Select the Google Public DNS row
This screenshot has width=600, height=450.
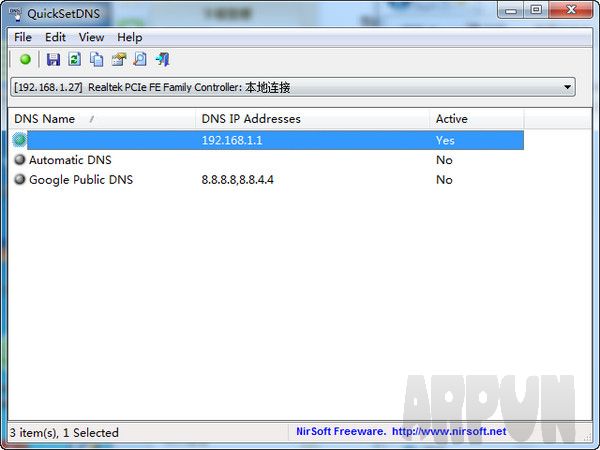[x=268, y=179]
